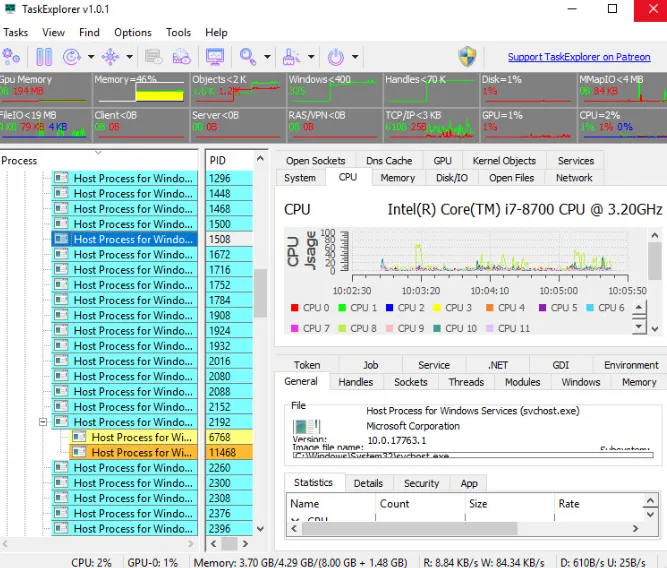Open dropdown beside the snowflake icon
667x568 pixels.
coord(129,57)
